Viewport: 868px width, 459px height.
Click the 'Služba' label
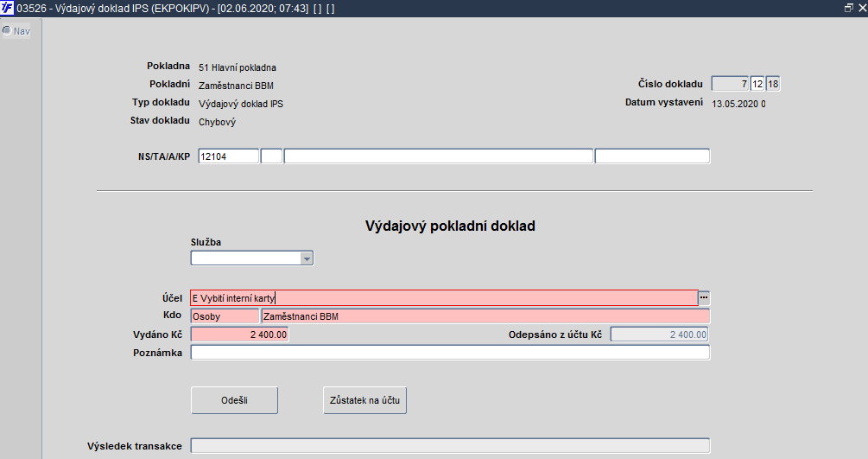click(x=206, y=242)
